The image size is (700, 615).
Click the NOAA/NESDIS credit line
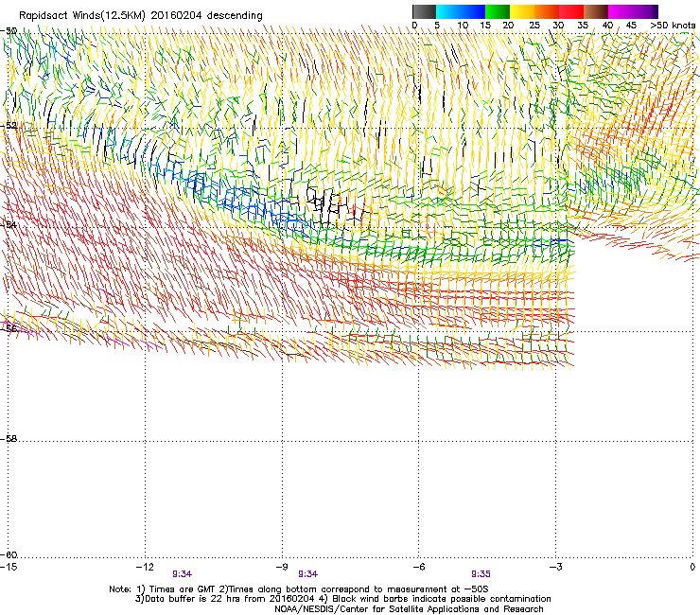[x=409, y=609]
